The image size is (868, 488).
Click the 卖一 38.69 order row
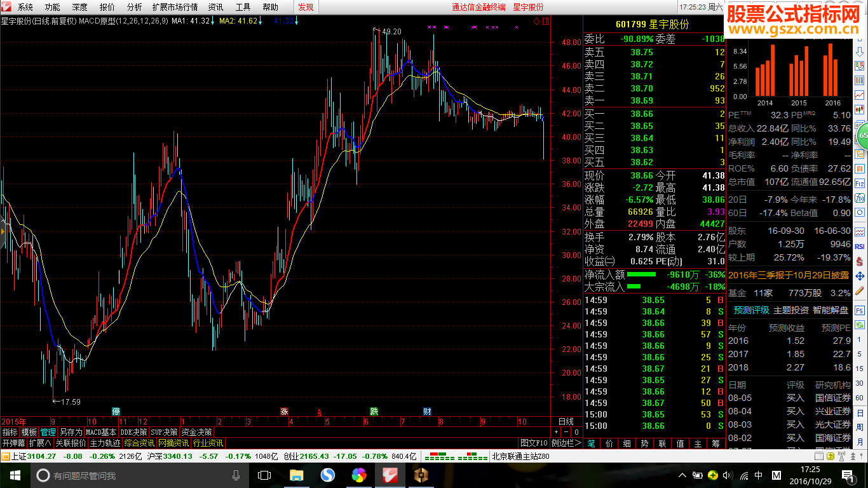(654, 100)
